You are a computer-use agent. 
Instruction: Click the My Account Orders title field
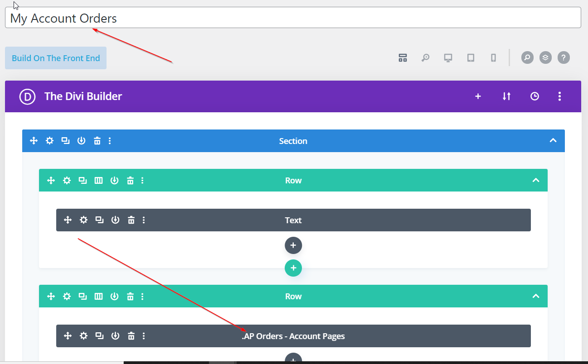click(x=293, y=18)
